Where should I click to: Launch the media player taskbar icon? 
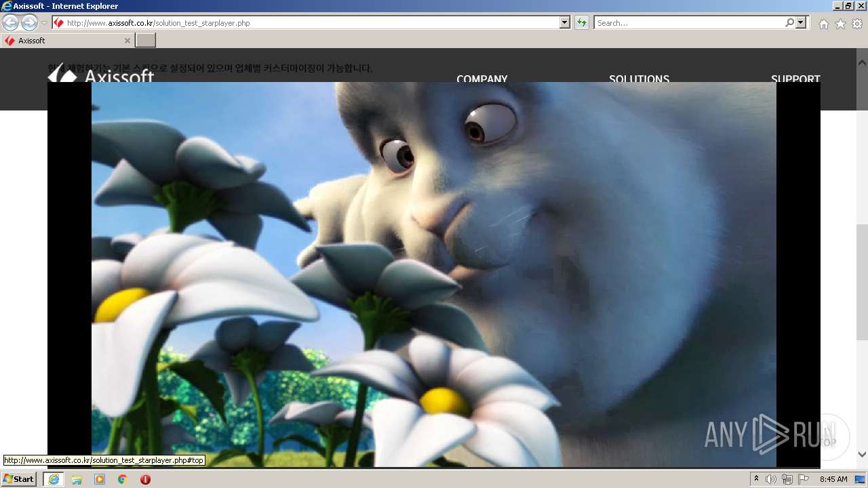[x=100, y=479]
